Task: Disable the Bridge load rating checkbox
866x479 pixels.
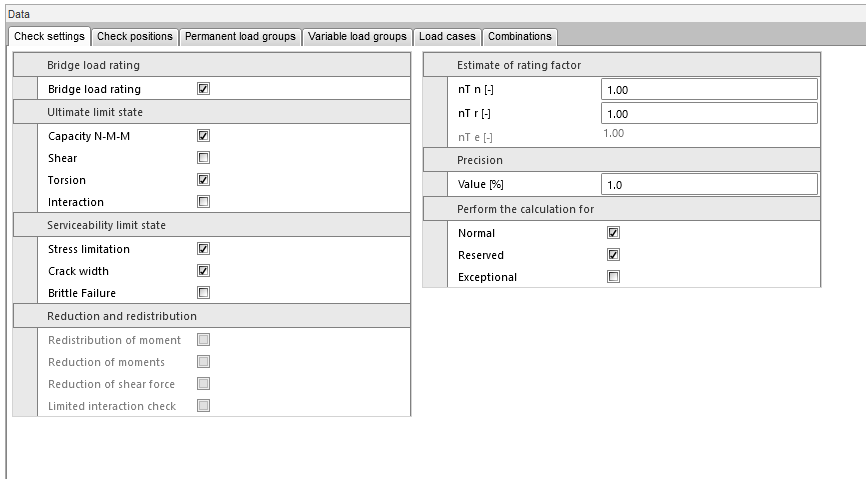Action: tap(204, 89)
